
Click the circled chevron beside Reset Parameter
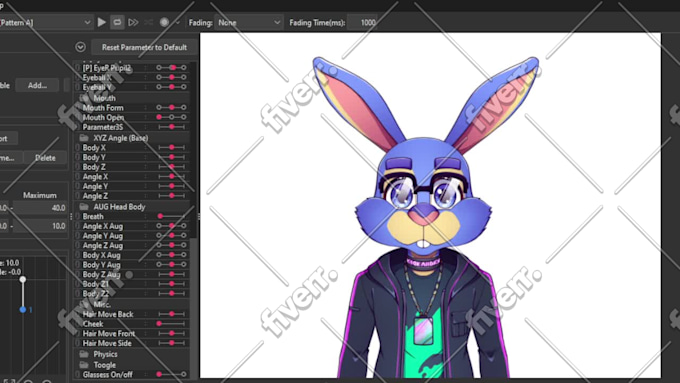[80, 47]
